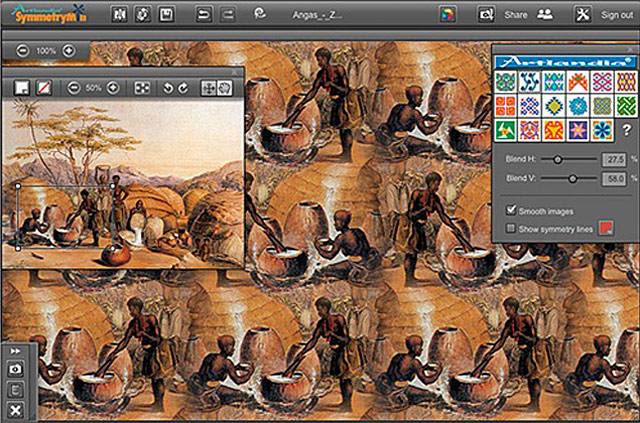The height and width of the screenshot is (423, 640).
Task: Select the red-yellow motif symmetry thumbnail
Action: tap(554, 130)
